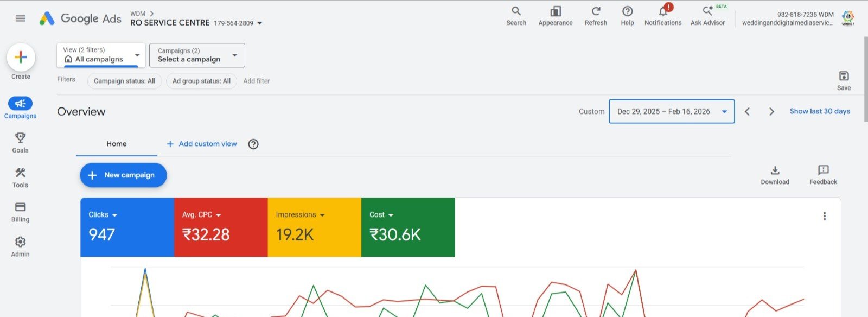Click Add filter
This screenshot has width=868, height=317.
(x=256, y=81)
